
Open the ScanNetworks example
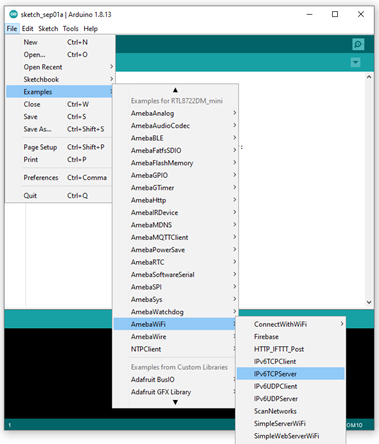pyautogui.click(x=291, y=411)
